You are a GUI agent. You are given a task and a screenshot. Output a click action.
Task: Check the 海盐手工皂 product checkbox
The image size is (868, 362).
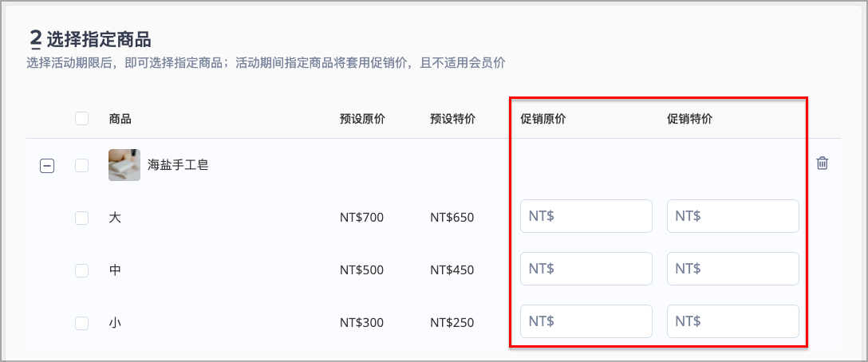tap(82, 166)
